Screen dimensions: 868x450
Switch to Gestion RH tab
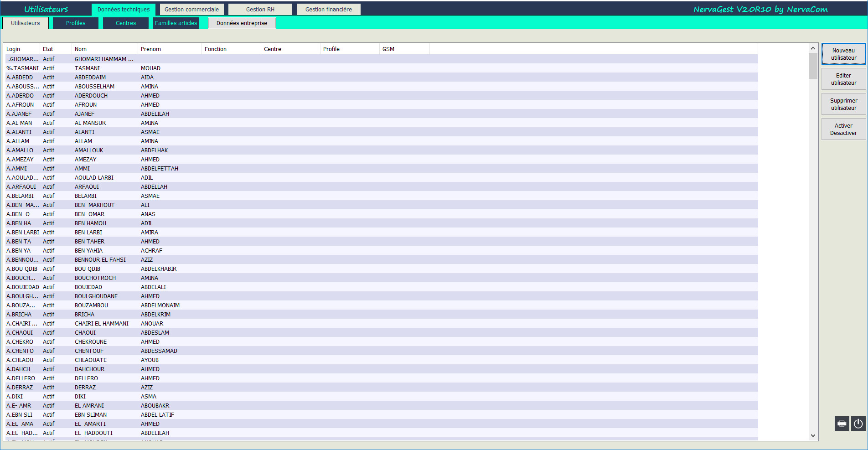[x=260, y=10]
